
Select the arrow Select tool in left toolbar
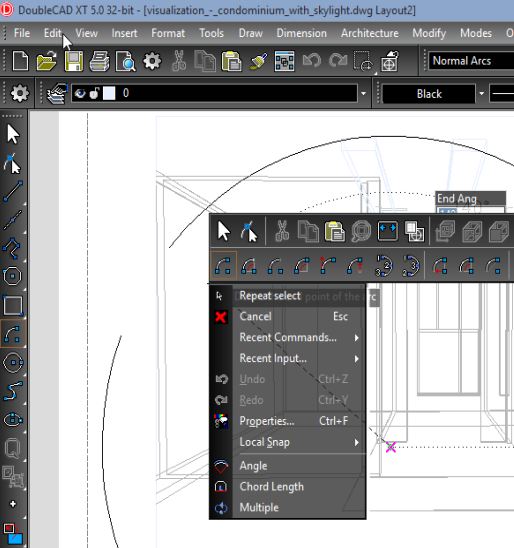pyautogui.click(x=13, y=134)
